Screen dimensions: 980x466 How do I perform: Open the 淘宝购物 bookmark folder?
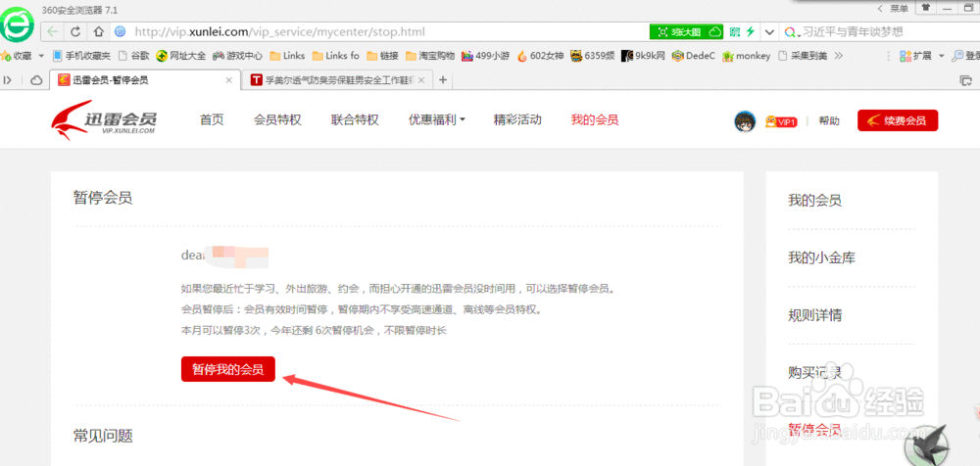click(x=430, y=56)
